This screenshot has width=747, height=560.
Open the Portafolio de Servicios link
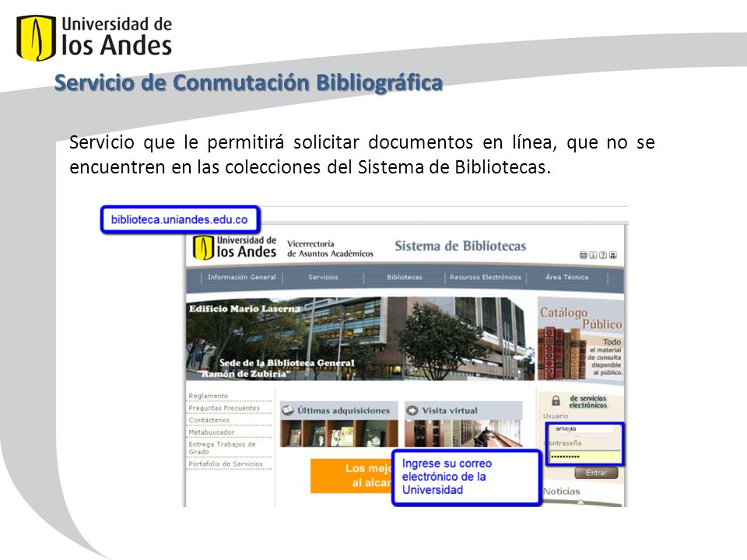tap(226, 464)
